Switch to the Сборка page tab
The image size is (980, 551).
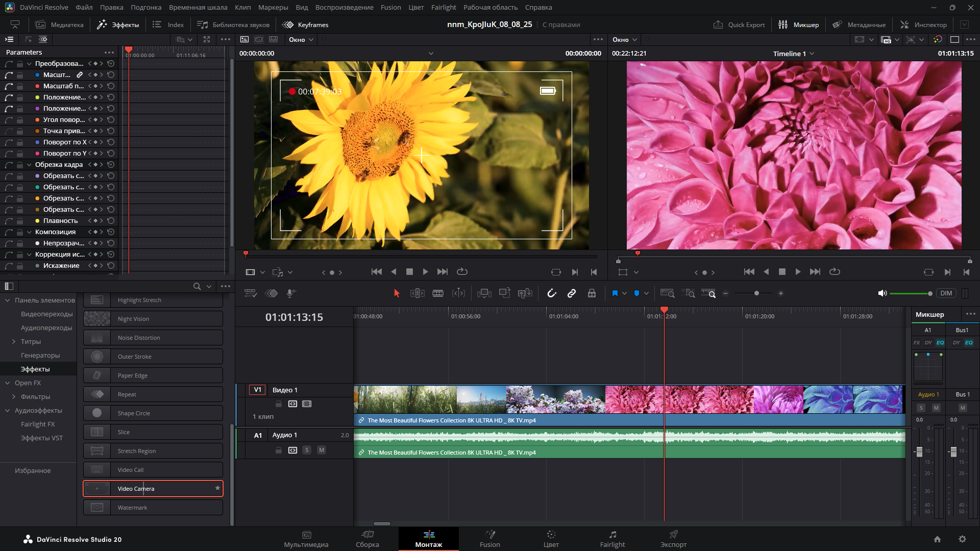click(367, 539)
